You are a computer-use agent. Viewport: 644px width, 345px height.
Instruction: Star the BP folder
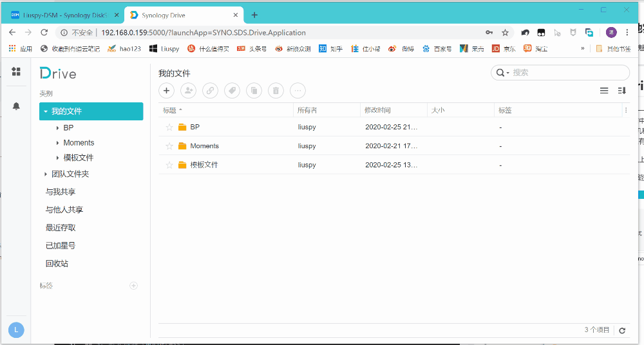tap(169, 127)
